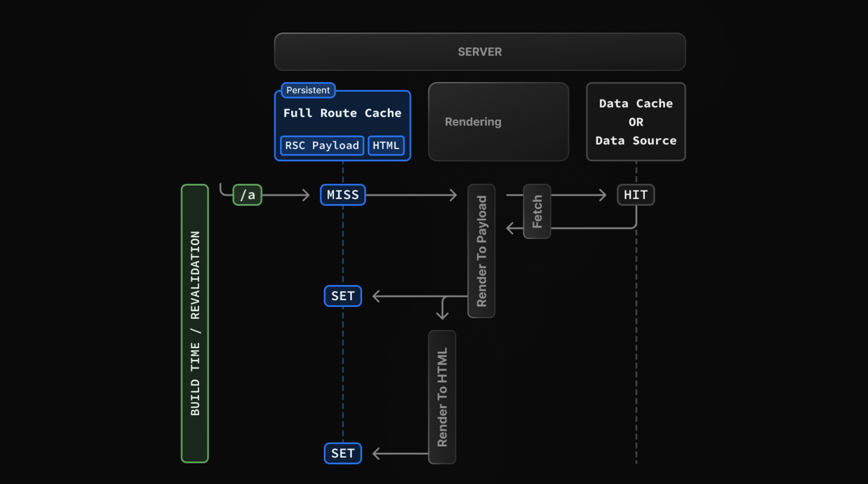Select the Persistent label badge
Image resolution: width=868 pixels, height=484 pixels.
click(x=308, y=90)
